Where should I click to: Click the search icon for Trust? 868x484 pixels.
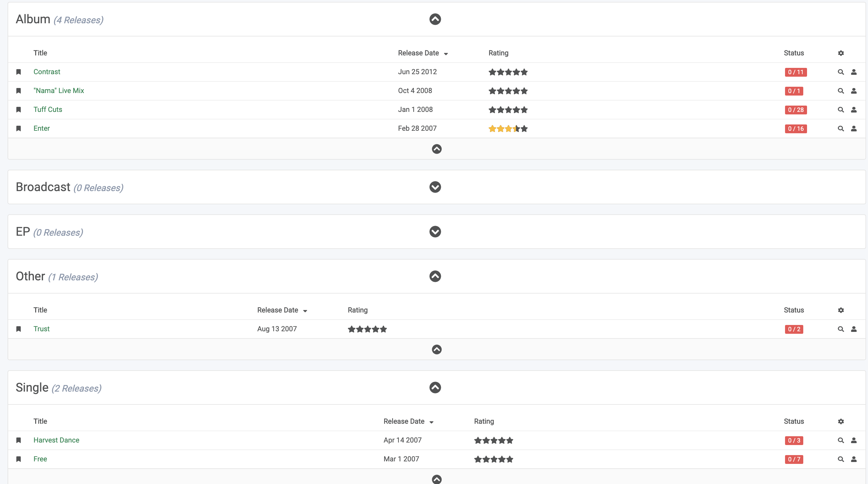click(840, 329)
